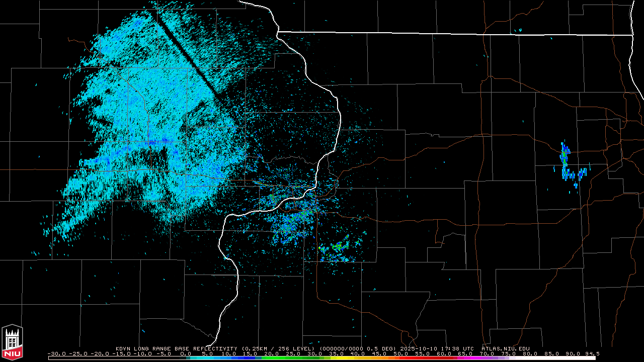The width and height of the screenshot is (644, 362).
Task: Click the (0.25KM / 256 LEVEL) resolution text
Action: click(279, 348)
